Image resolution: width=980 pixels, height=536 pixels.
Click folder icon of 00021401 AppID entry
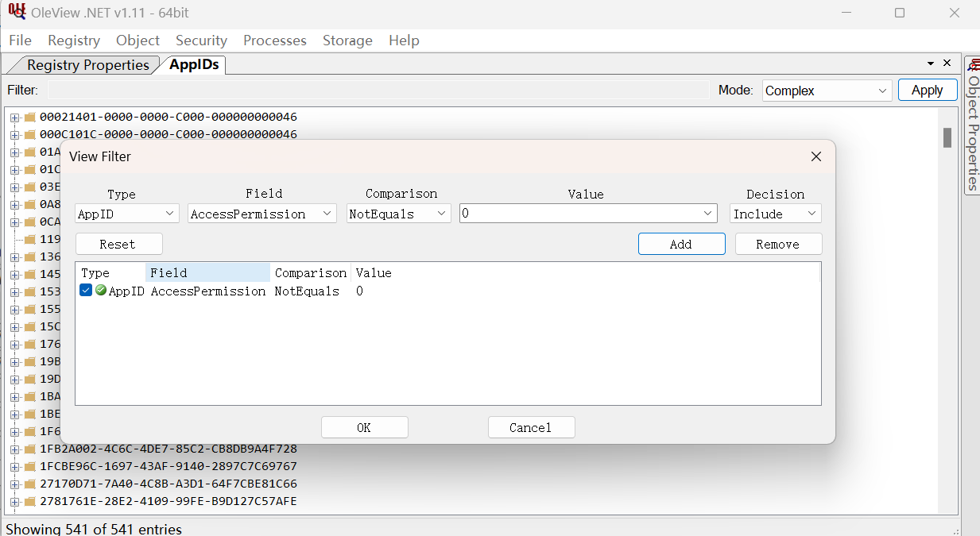coord(30,117)
